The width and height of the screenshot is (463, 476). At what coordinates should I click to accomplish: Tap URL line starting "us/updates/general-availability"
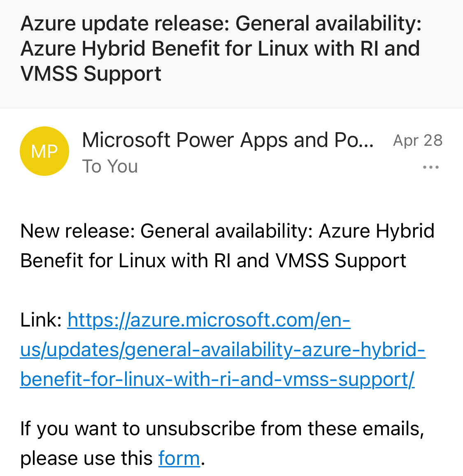[222, 350]
